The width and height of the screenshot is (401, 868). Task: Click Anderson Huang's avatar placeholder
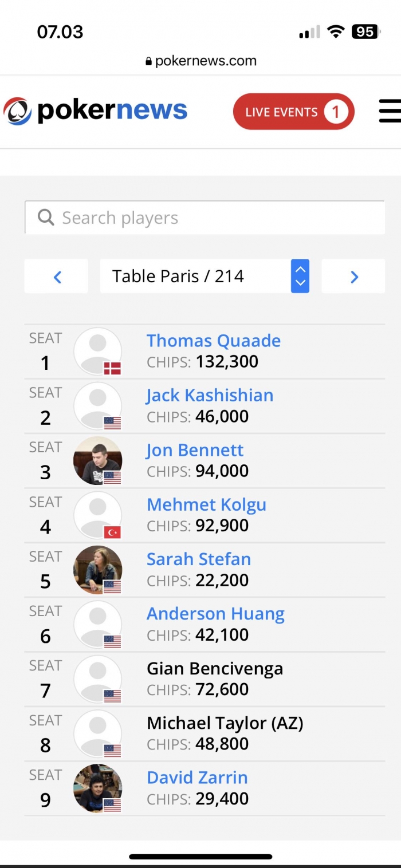click(x=98, y=624)
